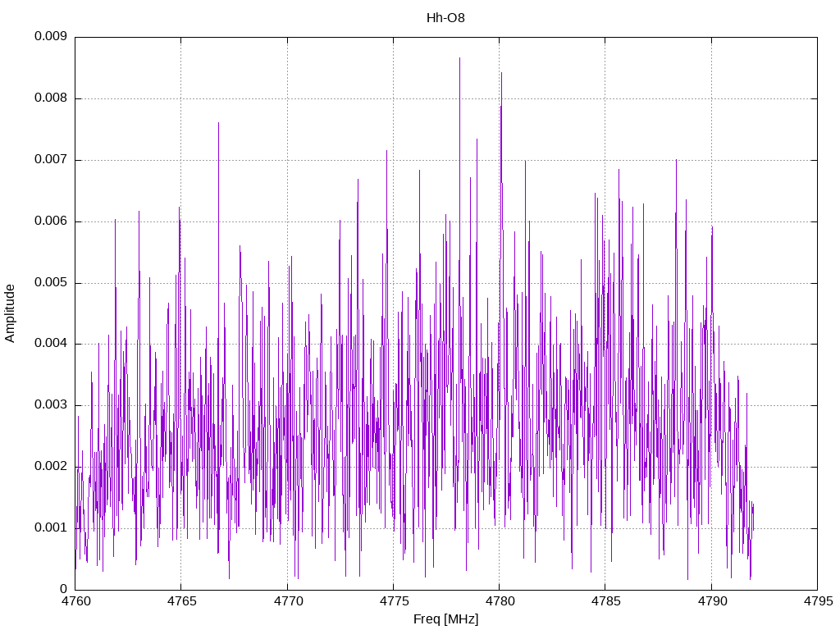Image resolution: width=840 pixels, height=630 pixels.
Task: Click the 0.005 y-axis tick label
Action: tap(51, 282)
